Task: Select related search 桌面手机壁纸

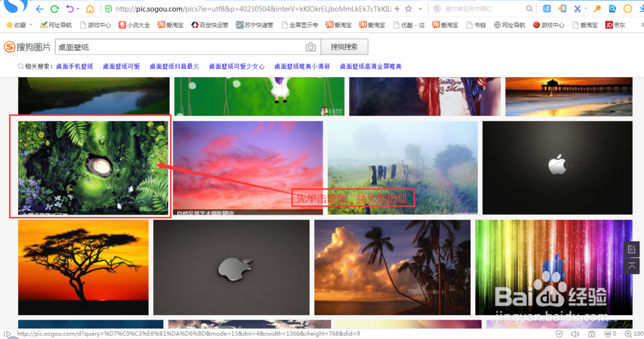Action: [x=75, y=66]
